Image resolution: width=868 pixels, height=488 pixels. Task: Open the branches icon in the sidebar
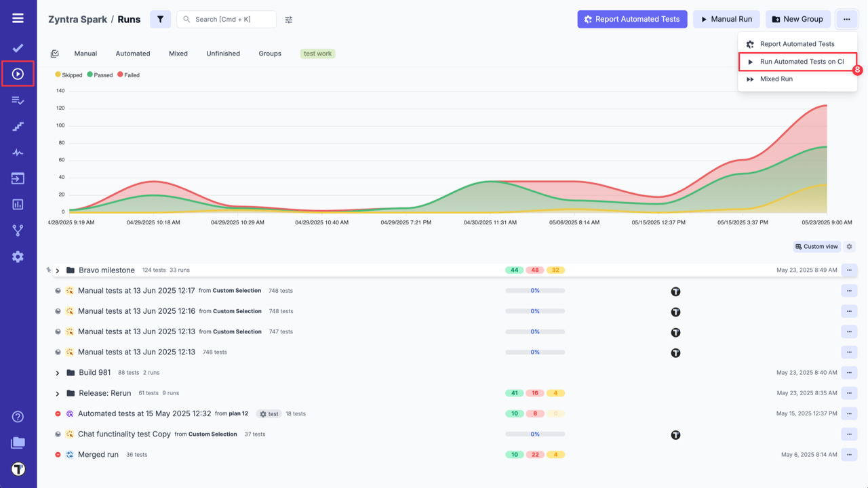pos(18,230)
